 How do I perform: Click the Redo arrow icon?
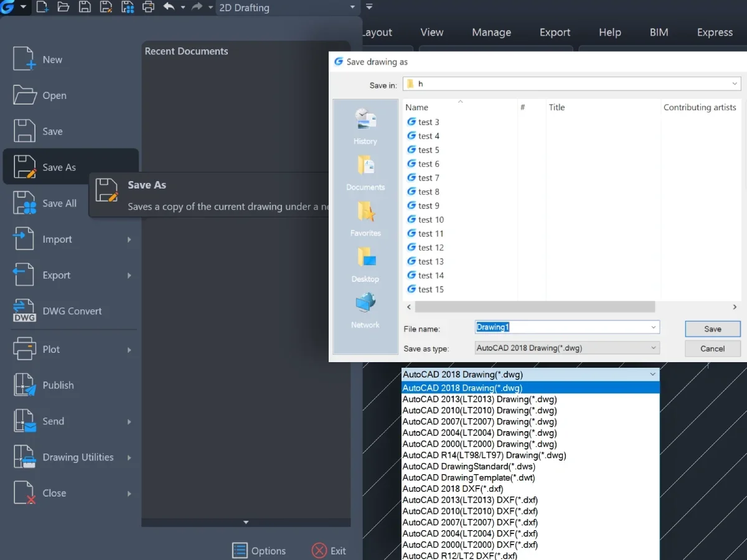pos(197,7)
